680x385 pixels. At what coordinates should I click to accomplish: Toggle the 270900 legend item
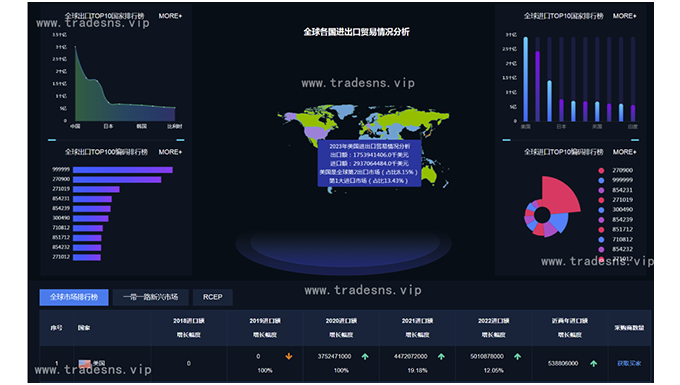click(x=617, y=170)
